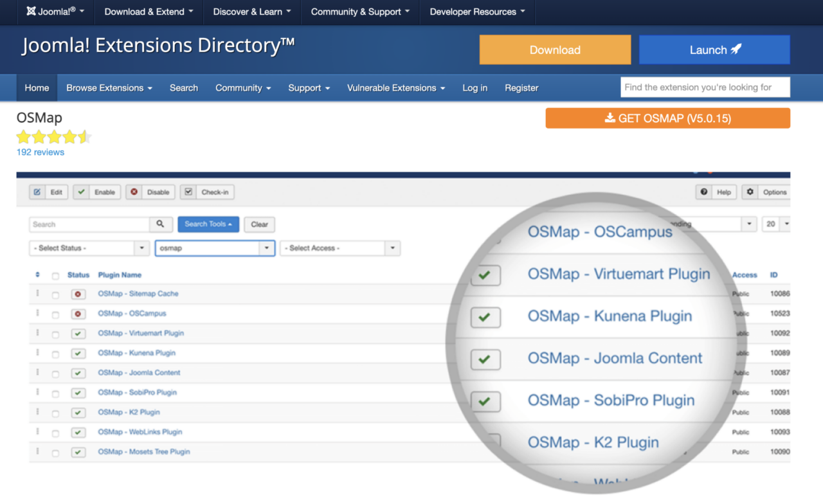This screenshot has width=823, height=504.
Task: Toggle enabled status icon for Mosets Tree Plugin
Action: (x=78, y=453)
